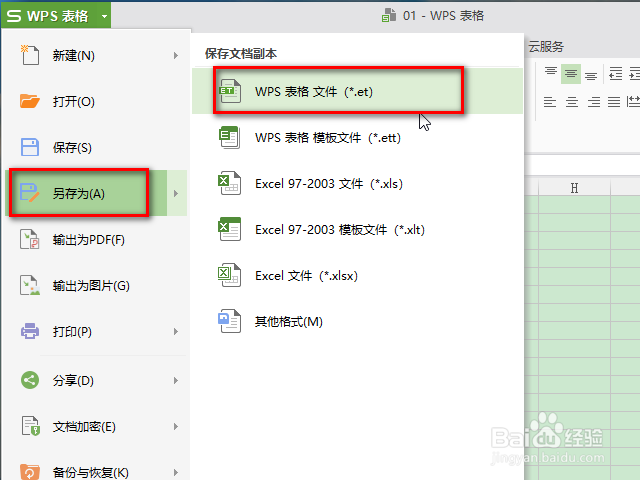This screenshot has width=640, height=480.
Task: Click the Open folder icon
Action: pyautogui.click(x=30, y=101)
